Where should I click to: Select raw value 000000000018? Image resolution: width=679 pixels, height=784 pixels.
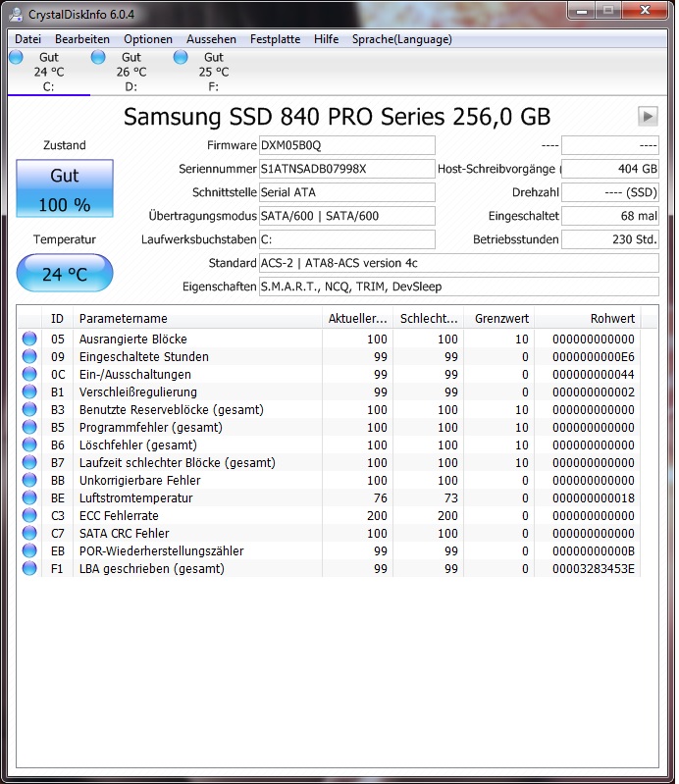[x=593, y=498]
